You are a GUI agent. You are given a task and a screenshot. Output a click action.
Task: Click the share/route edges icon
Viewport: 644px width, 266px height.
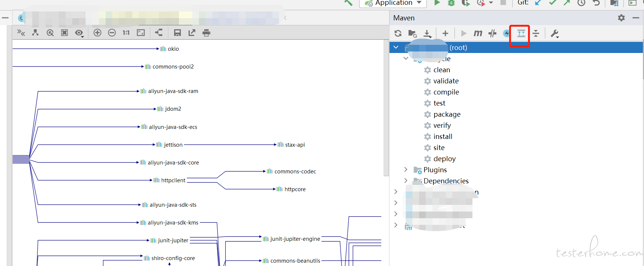tap(159, 33)
